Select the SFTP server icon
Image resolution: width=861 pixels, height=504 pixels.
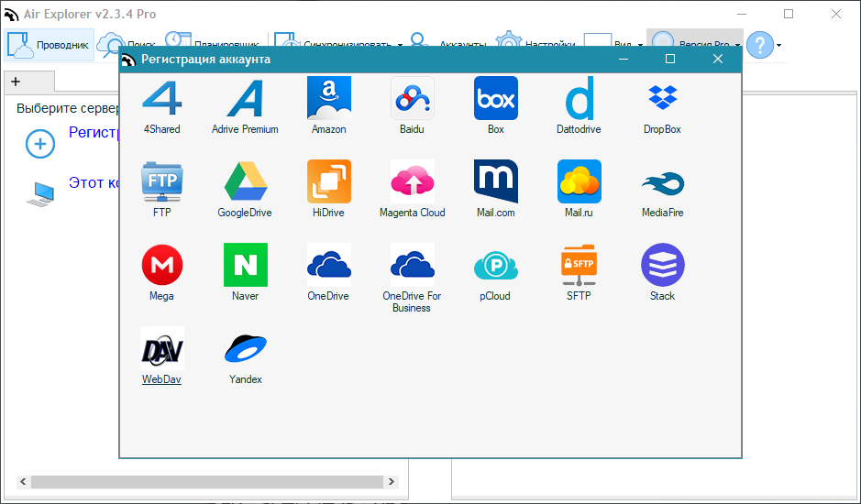click(580, 265)
